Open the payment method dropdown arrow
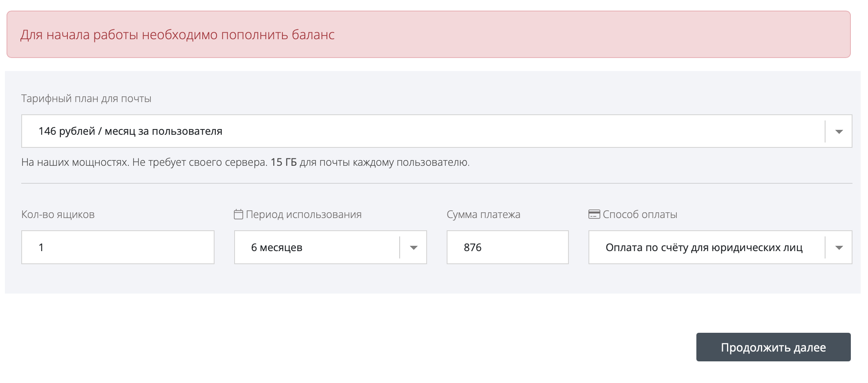Viewport: 868px width, 383px height. 839,248
